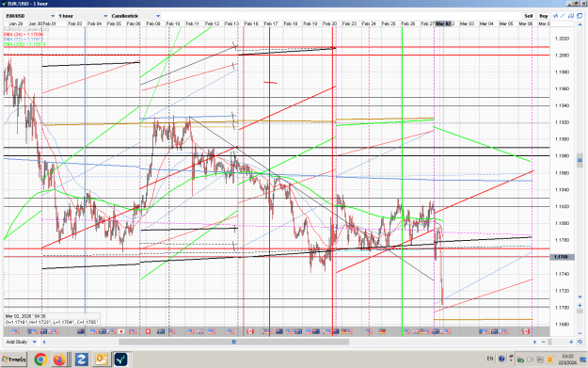Image resolution: width=588 pixels, height=368 pixels.
Task: Activate the trading platform taskbar icon
Action: point(120,360)
